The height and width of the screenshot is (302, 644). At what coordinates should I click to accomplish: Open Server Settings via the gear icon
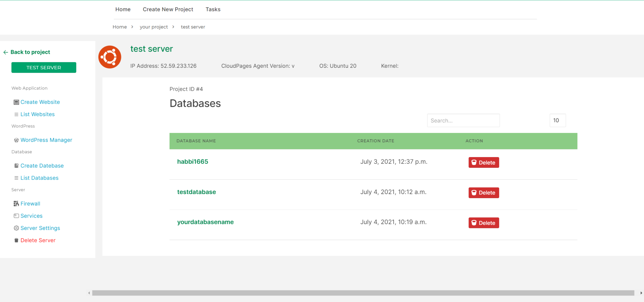[16, 228]
